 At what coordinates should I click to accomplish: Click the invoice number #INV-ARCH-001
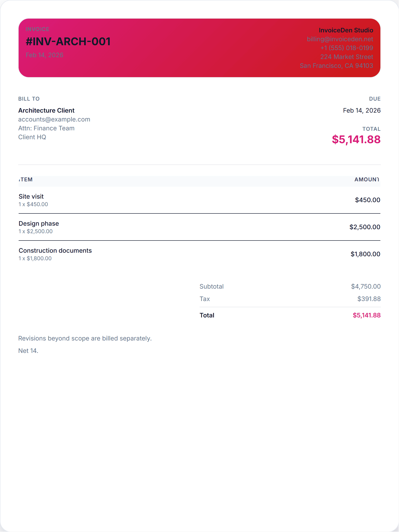68,41
